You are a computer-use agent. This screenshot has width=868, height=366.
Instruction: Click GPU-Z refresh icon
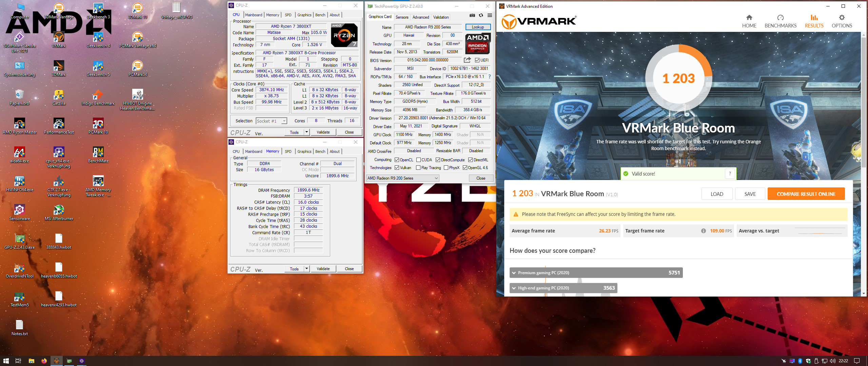(481, 15)
